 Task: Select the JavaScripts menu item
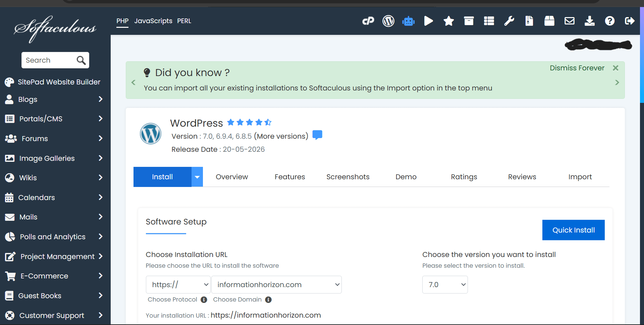pos(153,21)
